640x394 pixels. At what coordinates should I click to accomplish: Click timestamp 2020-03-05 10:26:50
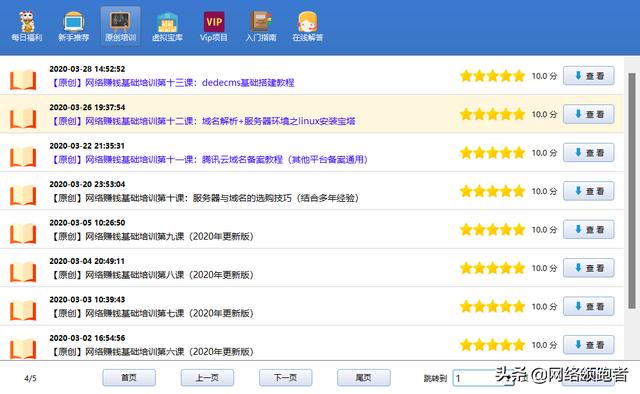[x=87, y=223]
